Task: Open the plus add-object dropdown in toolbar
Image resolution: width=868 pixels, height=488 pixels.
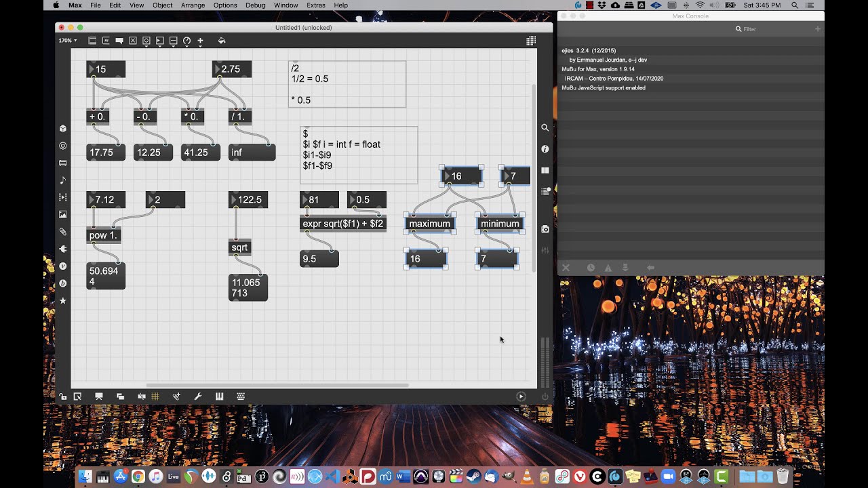Action: 200,41
